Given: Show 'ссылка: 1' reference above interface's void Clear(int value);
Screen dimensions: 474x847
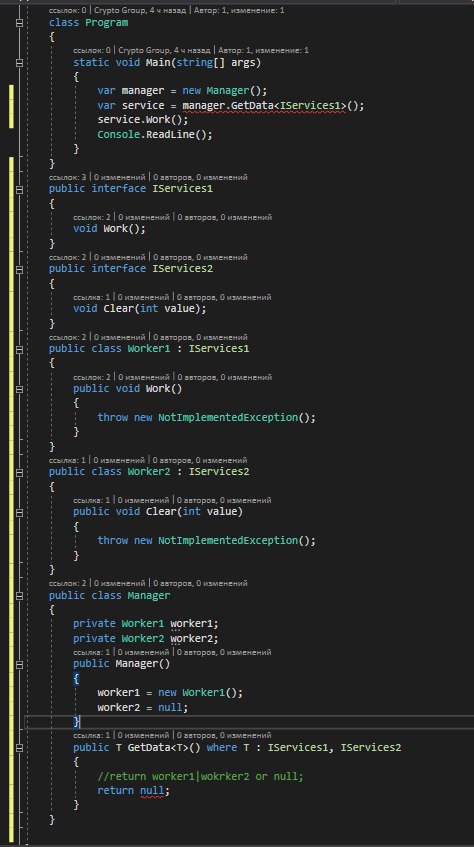Looking at the screenshot, I should [x=92, y=297].
